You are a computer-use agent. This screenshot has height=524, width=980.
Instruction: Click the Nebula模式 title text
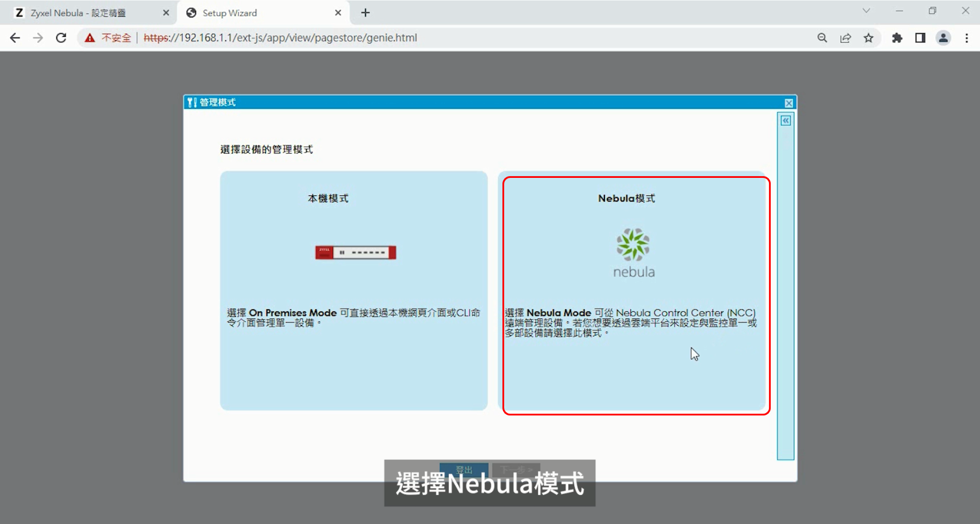pyautogui.click(x=627, y=198)
